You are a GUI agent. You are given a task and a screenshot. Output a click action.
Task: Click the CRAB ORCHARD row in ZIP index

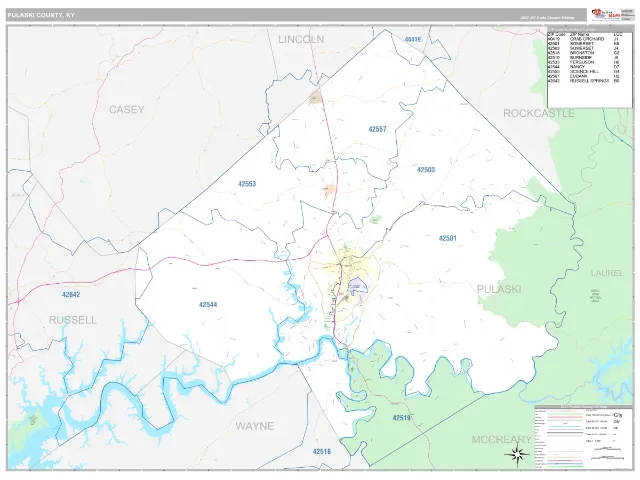585,39
